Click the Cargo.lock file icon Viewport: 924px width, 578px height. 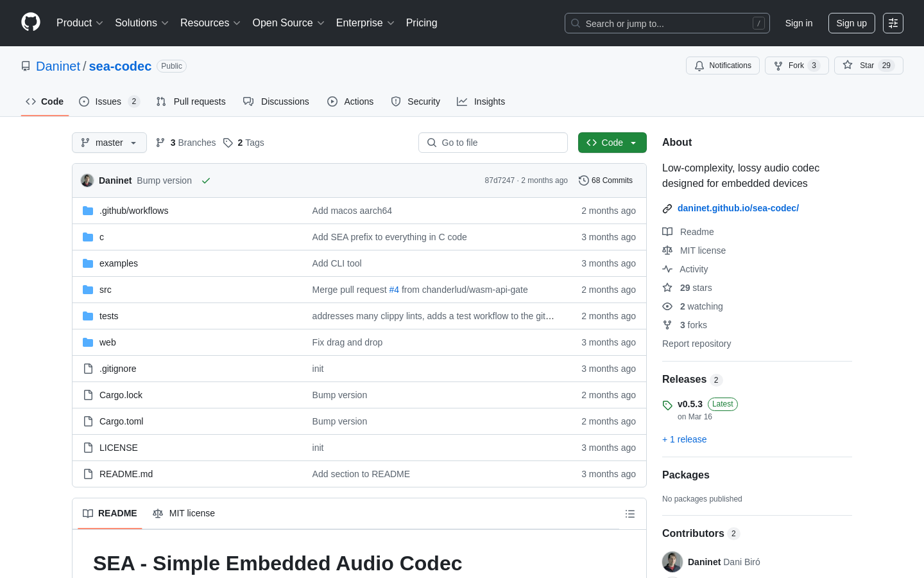[88, 395]
